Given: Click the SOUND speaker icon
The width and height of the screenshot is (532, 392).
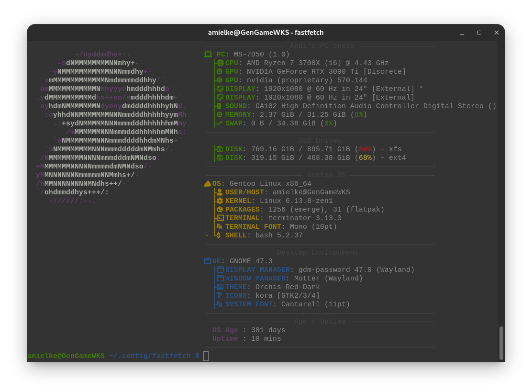Looking at the screenshot, I should coord(220,106).
